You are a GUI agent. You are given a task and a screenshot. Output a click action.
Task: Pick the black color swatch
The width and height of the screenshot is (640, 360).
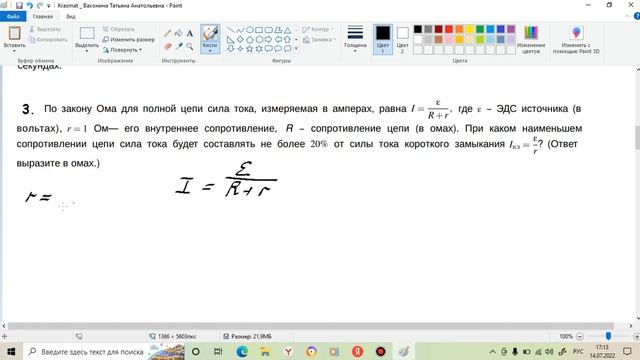[x=418, y=29]
